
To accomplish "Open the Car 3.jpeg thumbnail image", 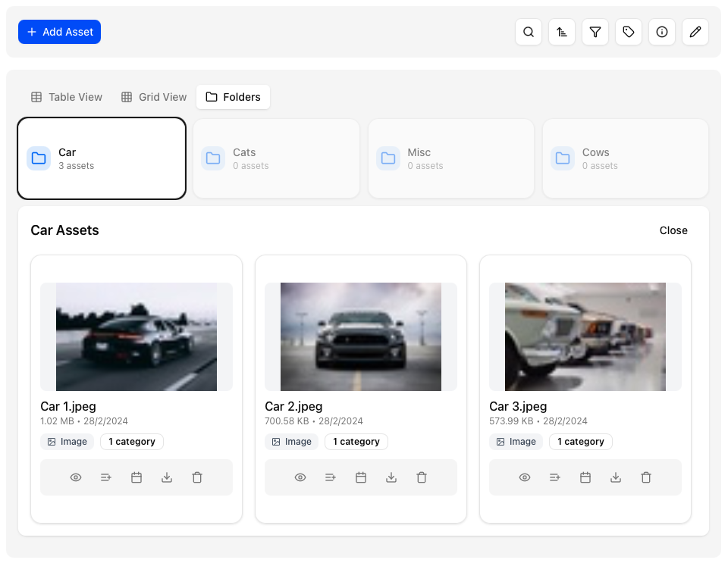I will point(585,336).
